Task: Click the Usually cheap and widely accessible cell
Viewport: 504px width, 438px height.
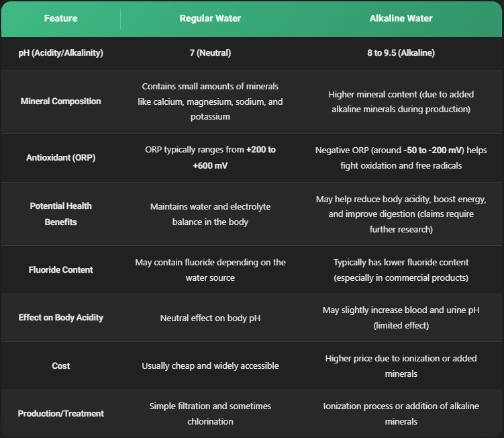Action: tap(210, 366)
